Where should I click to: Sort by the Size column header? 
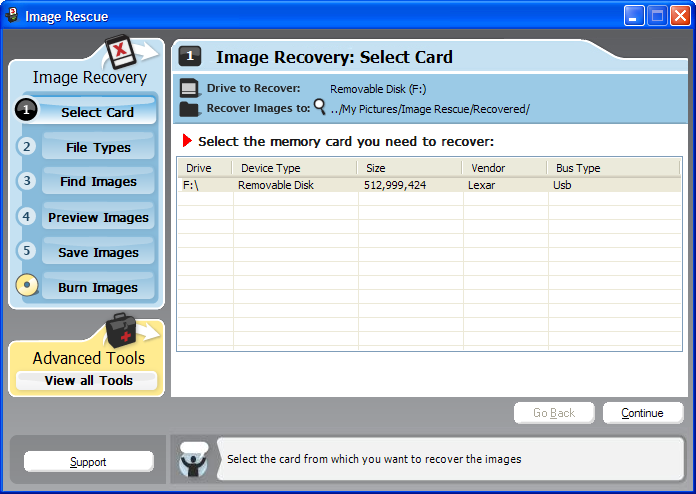(x=409, y=168)
